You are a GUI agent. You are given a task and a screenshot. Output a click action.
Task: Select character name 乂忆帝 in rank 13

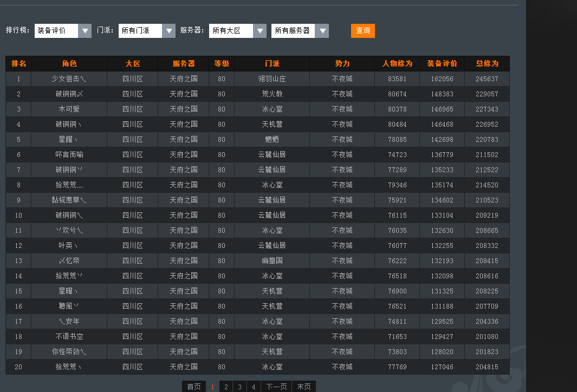click(69, 261)
